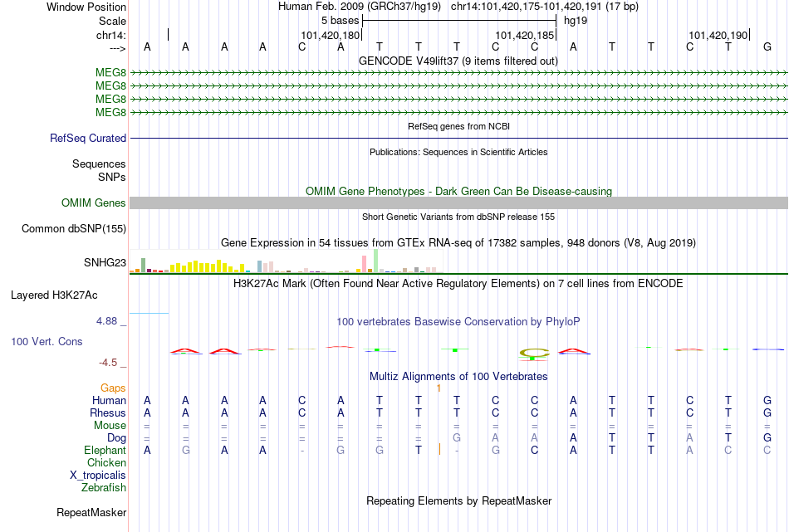Click the 'SNPs' track label
The height and width of the screenshot is (532, 789).
tap(112, 177)
